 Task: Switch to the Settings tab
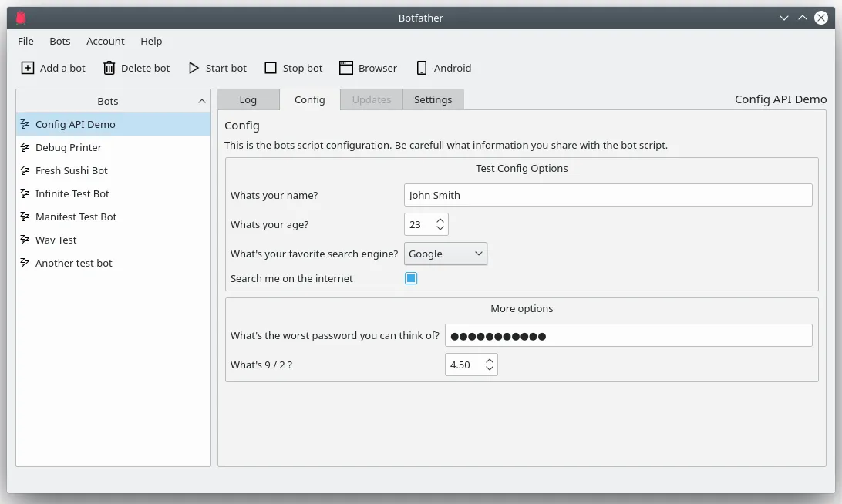pos(433,99)
